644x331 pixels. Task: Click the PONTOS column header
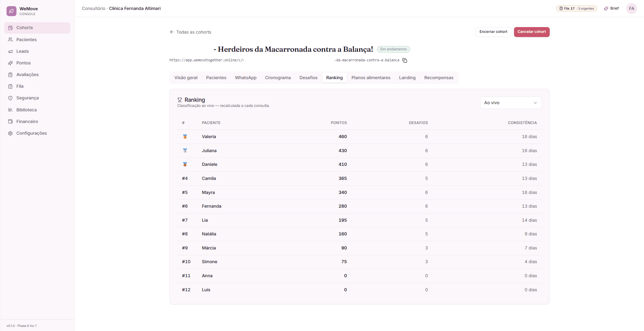338,123
